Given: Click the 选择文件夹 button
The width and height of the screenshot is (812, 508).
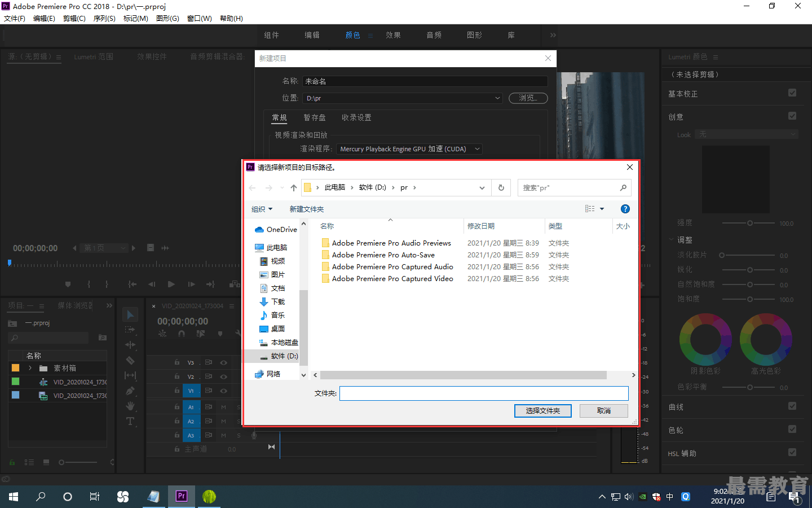Looking at the screenshot, I should pyautogui.click(x=543, y=411).
